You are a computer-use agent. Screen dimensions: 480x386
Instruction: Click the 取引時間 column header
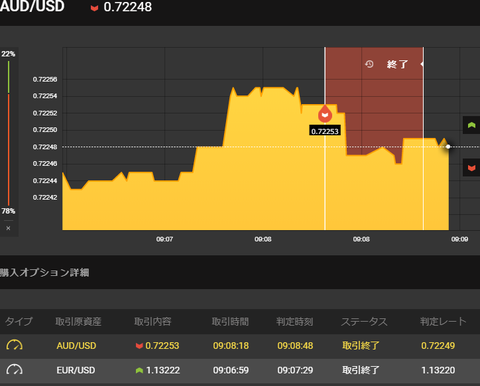(x=230, y=322)
